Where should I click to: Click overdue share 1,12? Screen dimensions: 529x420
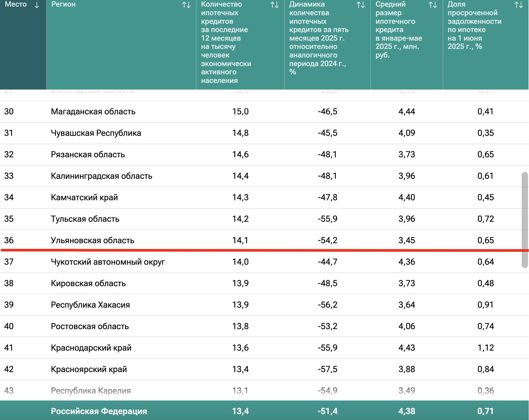486,348
